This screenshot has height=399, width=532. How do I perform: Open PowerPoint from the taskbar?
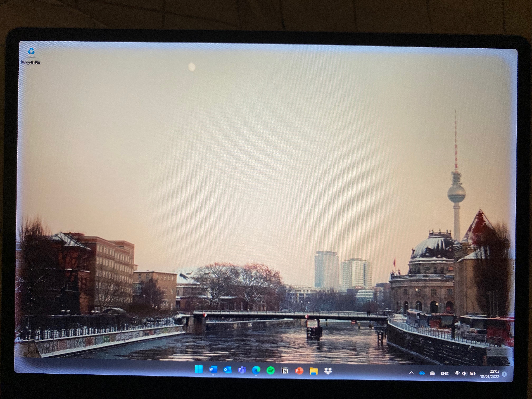coord(299,371)
